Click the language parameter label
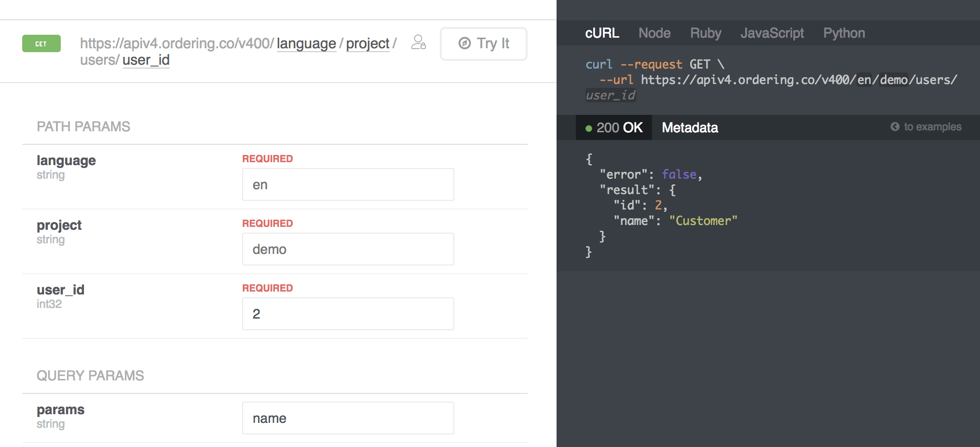Image resolution: width=980 pixels, height=447 pixels. [66, 160]
